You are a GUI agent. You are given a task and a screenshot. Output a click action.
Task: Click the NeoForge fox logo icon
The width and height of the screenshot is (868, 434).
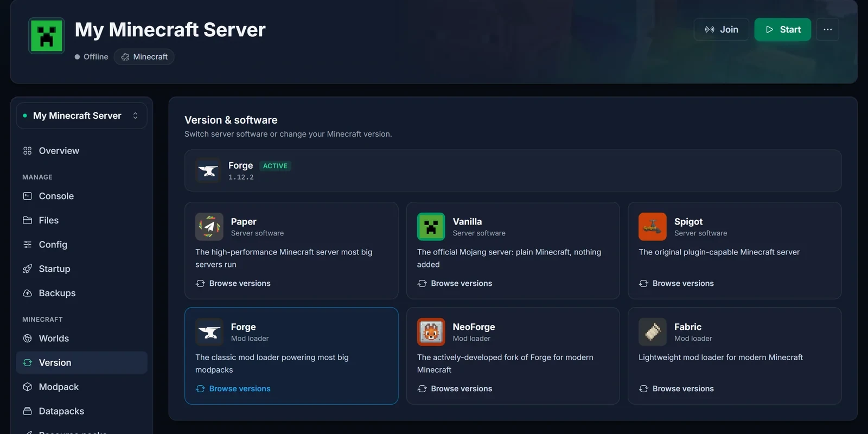click(431, 332)
